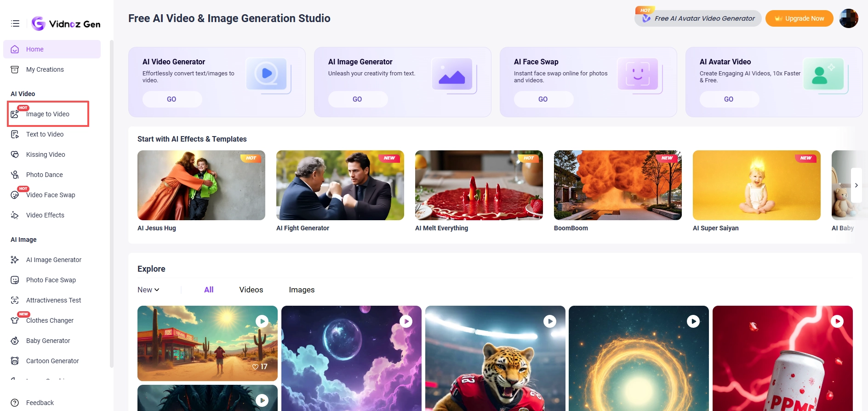Show next templates with right arrow
The image size is (868, 411).
856,185
